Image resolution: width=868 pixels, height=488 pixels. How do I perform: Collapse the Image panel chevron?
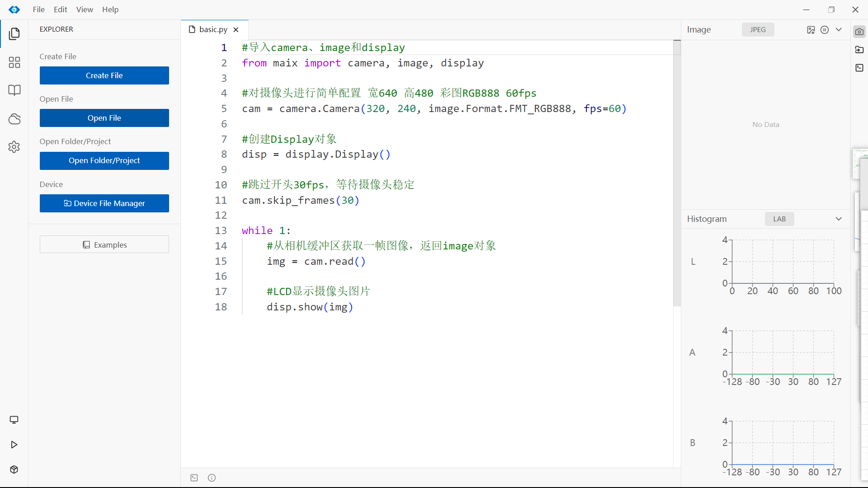[839, 30]
